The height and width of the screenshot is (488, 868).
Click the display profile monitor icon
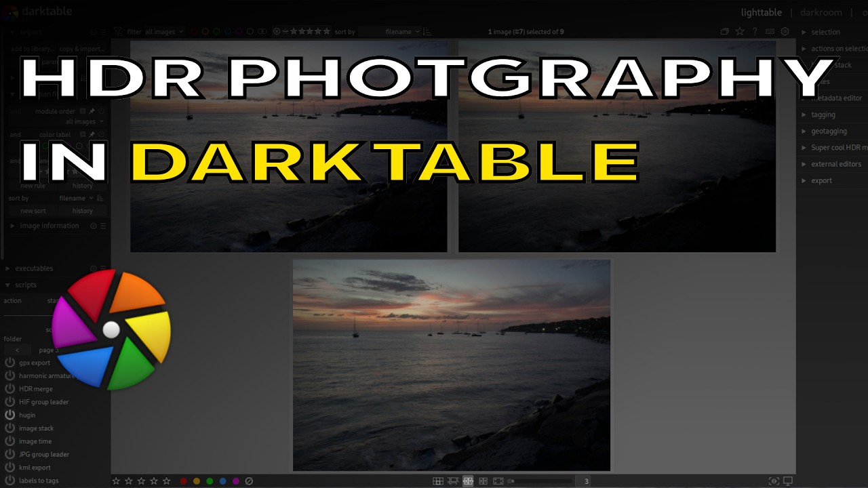[x=788, y=481]
